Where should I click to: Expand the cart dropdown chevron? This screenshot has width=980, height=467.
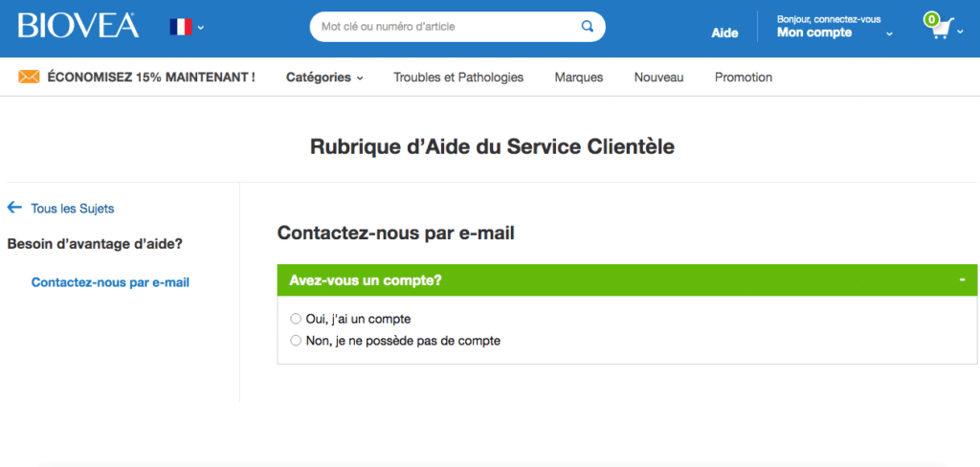(961, 32)
